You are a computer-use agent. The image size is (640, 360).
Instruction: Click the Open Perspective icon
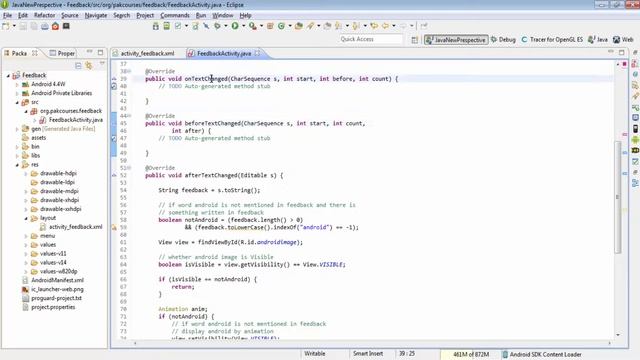click(415, 40)
